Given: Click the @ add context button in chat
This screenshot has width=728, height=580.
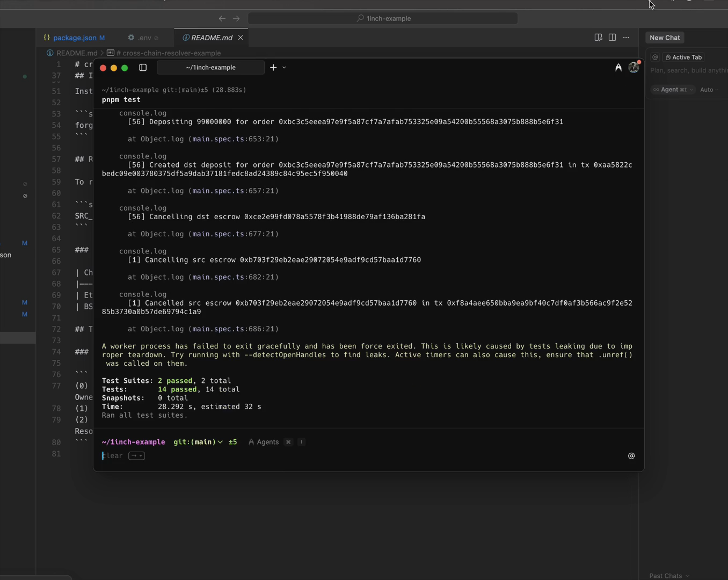Looking at the screenshot, I should click(x=655, y=57).
